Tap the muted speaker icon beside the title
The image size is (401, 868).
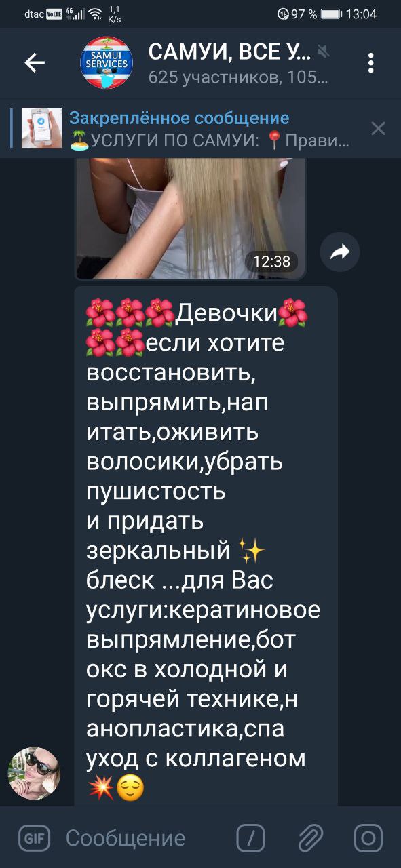tap(323, 51)
